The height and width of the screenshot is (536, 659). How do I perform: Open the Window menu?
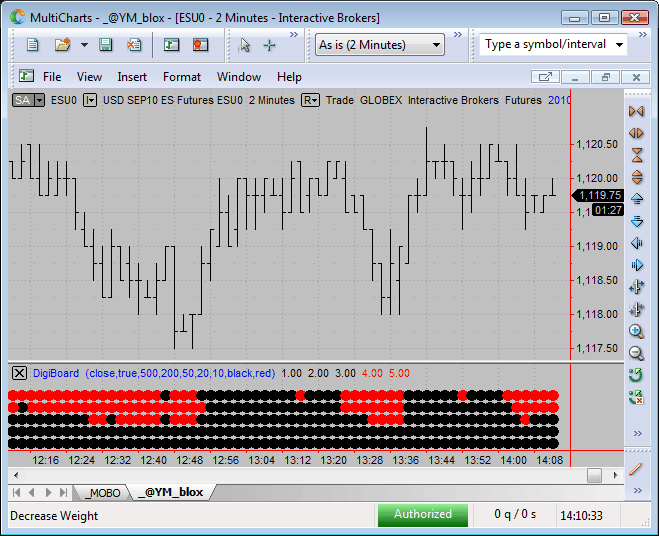(x=239, y=77)
